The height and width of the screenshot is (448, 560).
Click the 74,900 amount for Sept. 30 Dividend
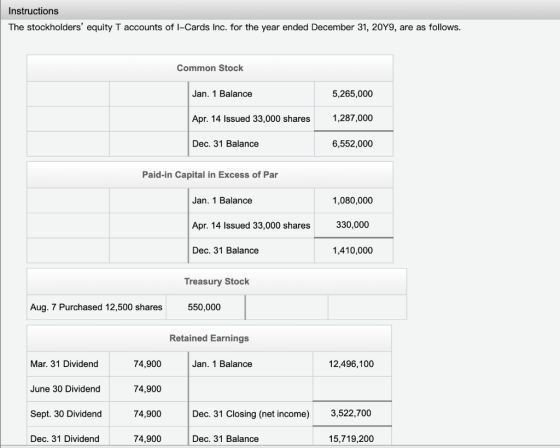148,414
